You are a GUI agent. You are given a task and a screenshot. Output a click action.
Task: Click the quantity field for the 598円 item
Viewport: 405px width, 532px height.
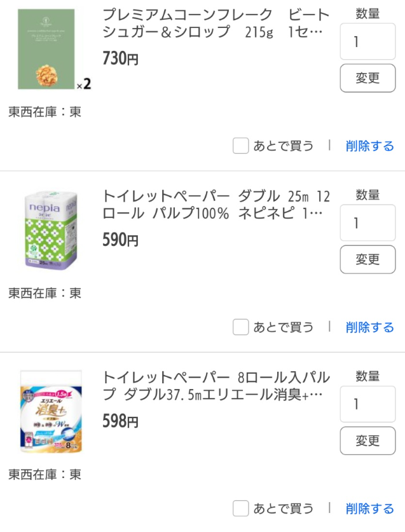coord(367,404)
